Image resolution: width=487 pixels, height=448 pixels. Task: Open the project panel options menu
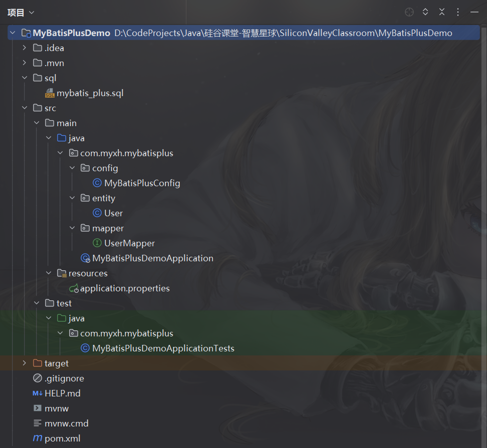(x=458, y=12)
